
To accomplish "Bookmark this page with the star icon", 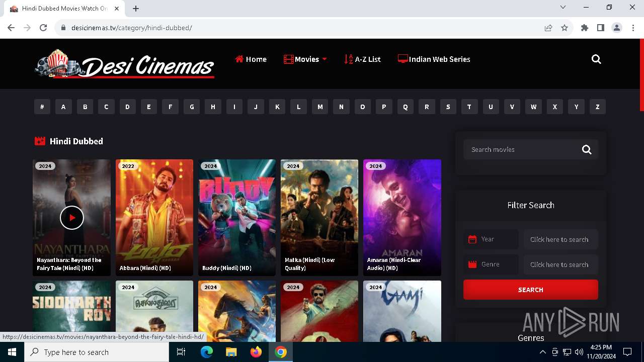I will coord(565,28).
